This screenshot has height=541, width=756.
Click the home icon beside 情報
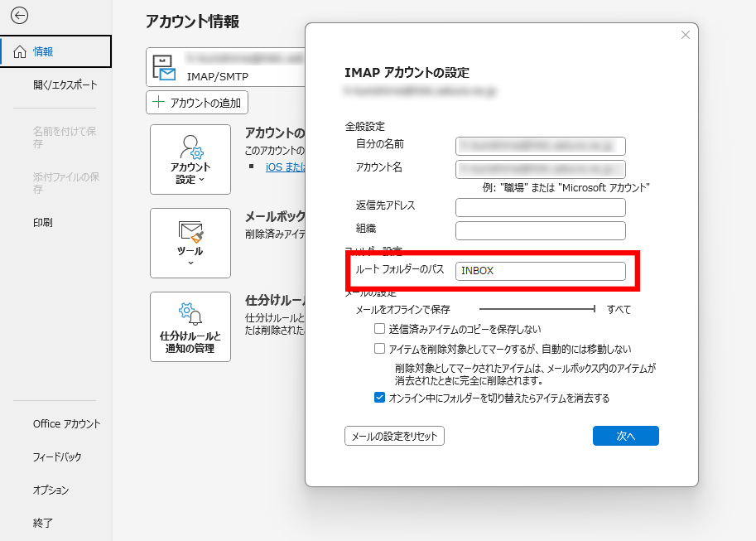pos(19,51)
